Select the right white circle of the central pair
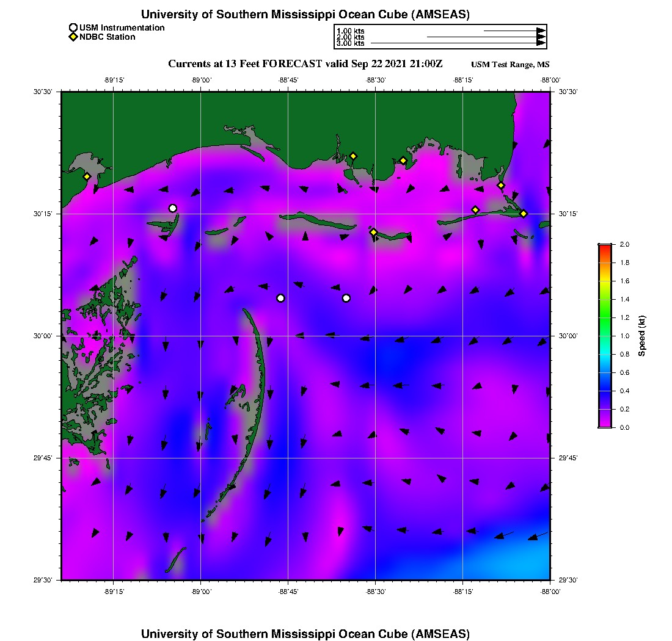672x641 pixels. coord(346,298)
